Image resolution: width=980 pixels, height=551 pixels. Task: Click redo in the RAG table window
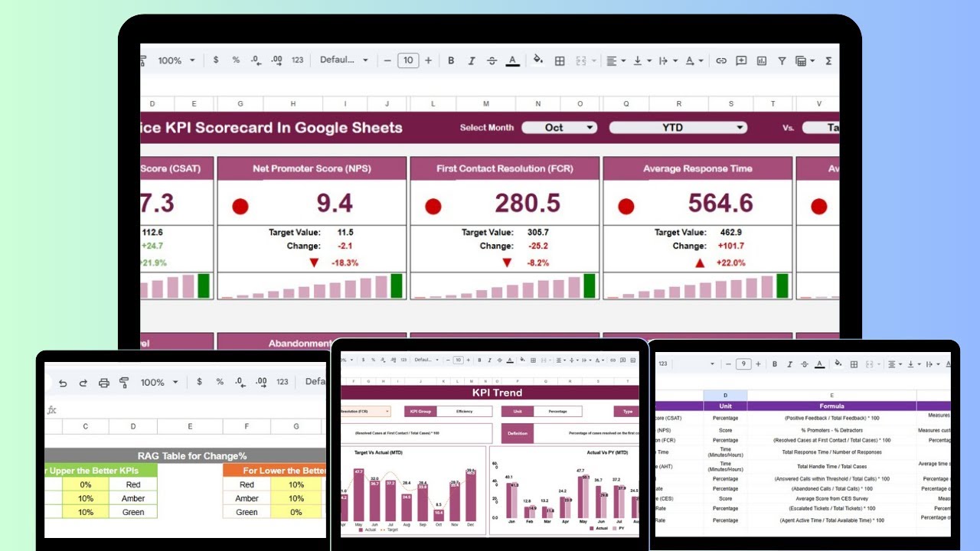(83, 383)
